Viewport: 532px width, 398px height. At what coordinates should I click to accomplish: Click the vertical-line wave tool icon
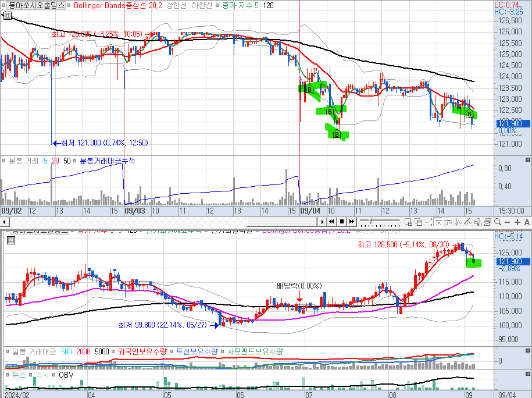458,222
